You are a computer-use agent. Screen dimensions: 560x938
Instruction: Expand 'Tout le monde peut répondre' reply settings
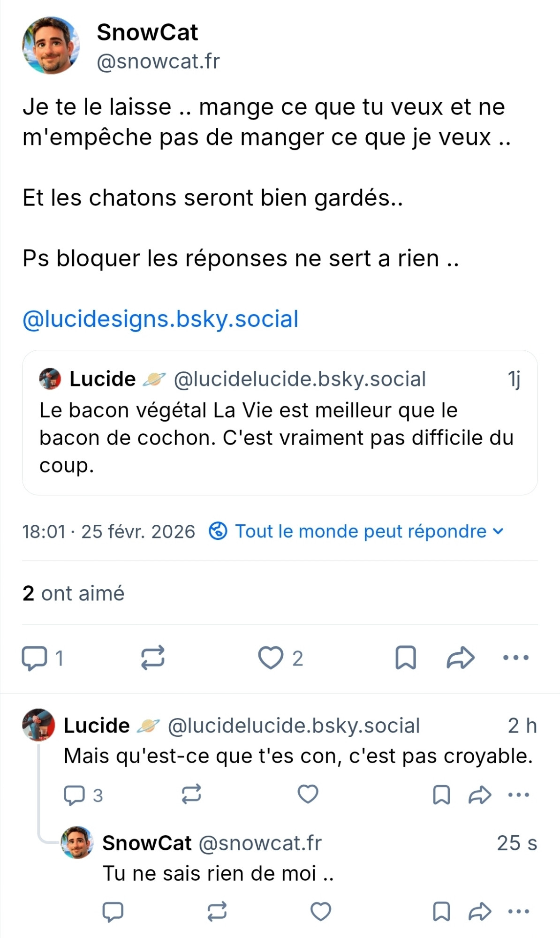tap(356, 531)
